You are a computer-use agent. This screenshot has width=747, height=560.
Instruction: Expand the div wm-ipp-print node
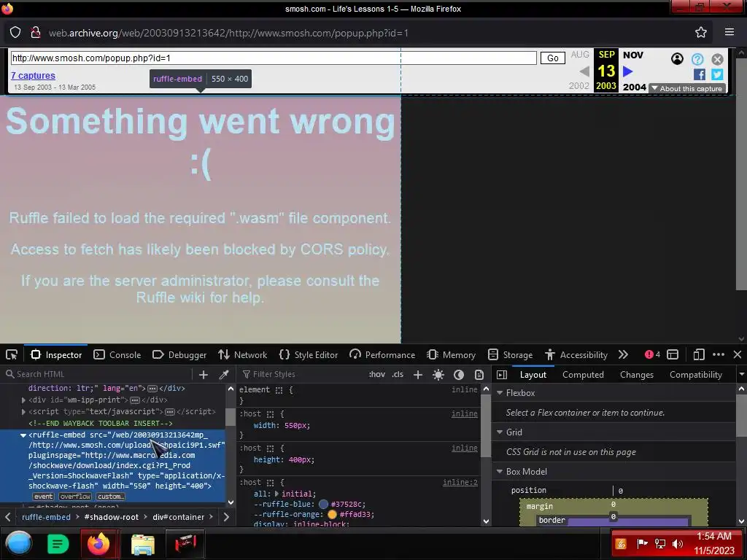pos(23,400)
